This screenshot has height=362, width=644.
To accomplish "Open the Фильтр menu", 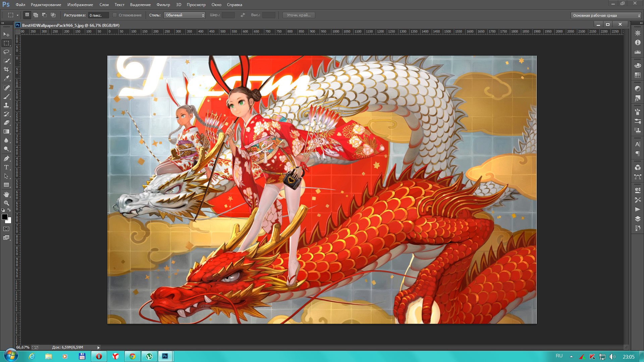I will [x=163, y=5].
